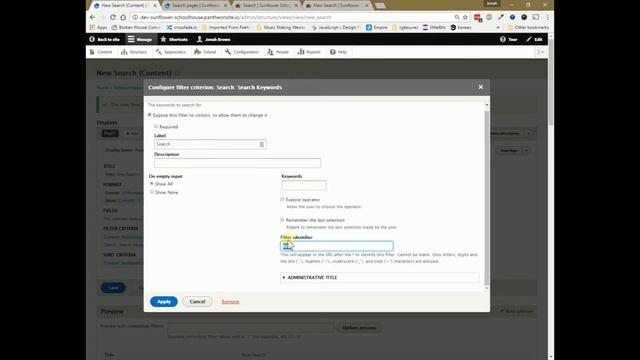Image resolution: width=640 pixels, height=360 pixels.
Task: Open the Apps bookmark
Action: click(x=98, y=27)
